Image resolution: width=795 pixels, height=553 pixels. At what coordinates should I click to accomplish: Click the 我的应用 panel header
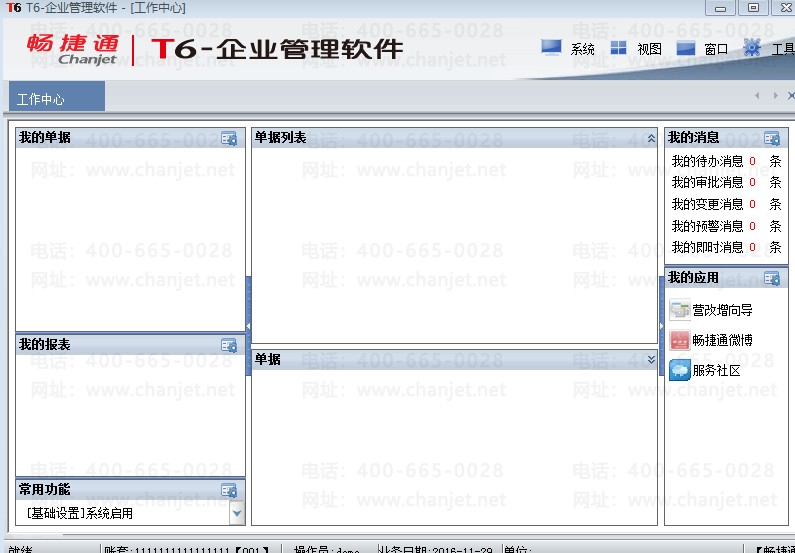(x=726, y=278)
